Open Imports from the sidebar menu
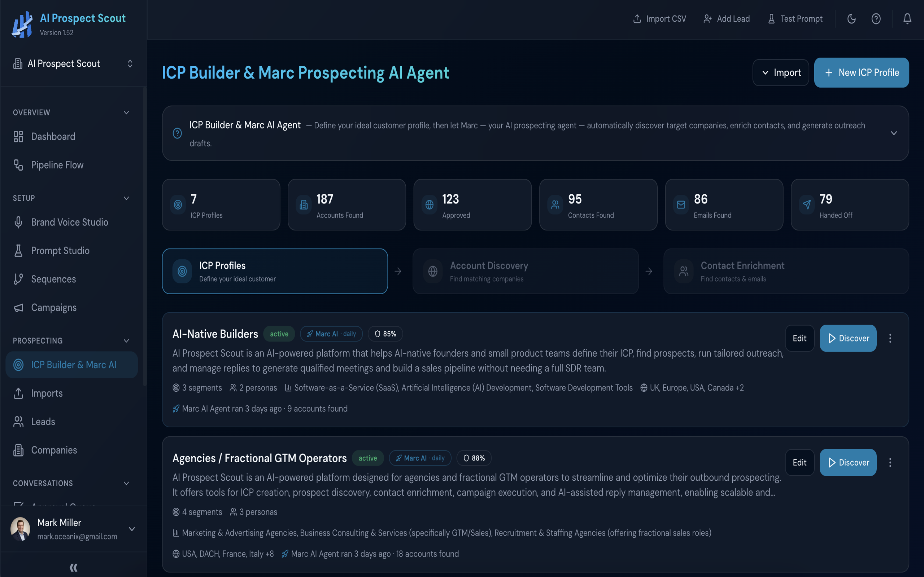Viewport: 924px width, 577px height. 47,393
